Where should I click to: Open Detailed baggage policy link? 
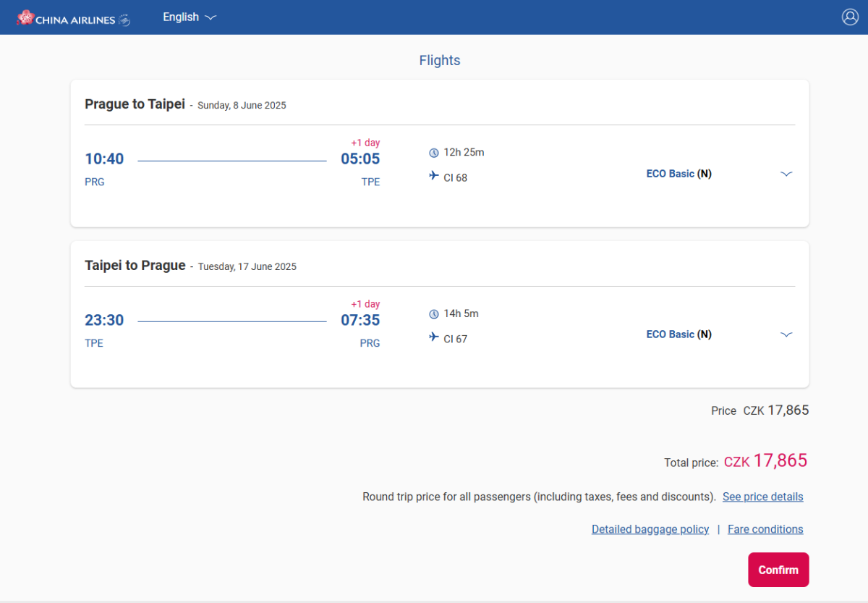[650, 529]
